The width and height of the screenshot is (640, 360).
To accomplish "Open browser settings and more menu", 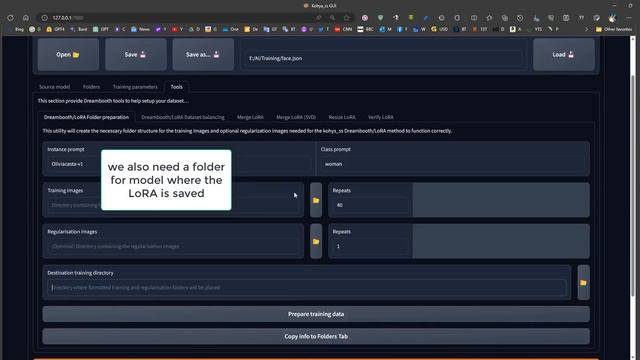I will (629, 18).
